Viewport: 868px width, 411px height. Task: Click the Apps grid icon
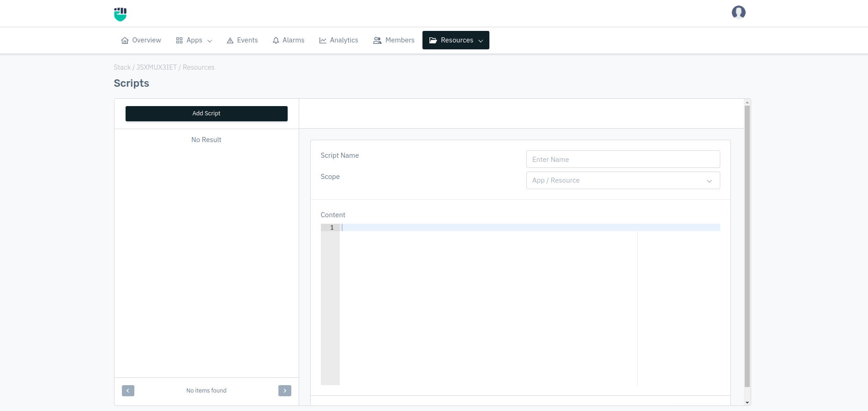[x=179, y=41]
